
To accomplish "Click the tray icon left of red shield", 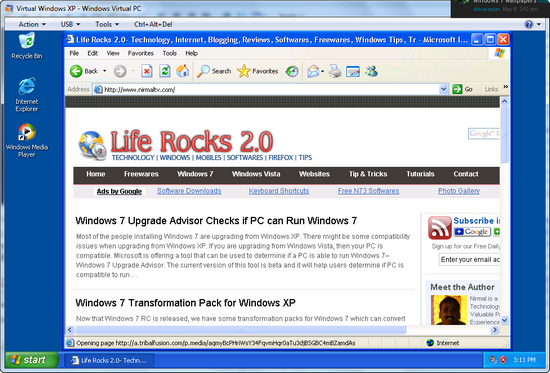I will (493, 360).
